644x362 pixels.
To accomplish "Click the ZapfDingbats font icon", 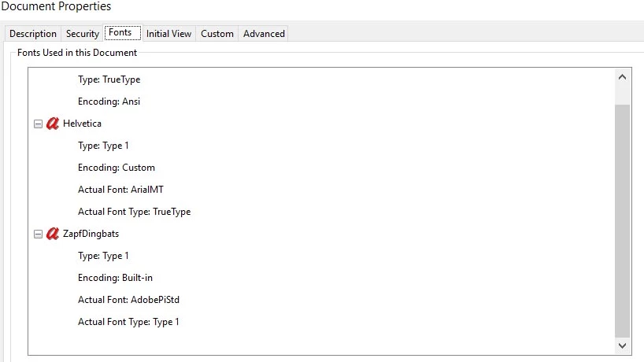I will click(x=53, y=234).
